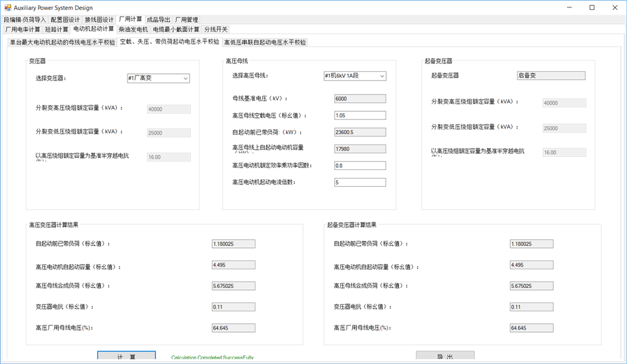Image resolution: width=627 pixels, height=364 pixels.
Task: Click 高压变压器 result 自起动前已带负荷 value 1.180025
Action: tap(233, 244)
